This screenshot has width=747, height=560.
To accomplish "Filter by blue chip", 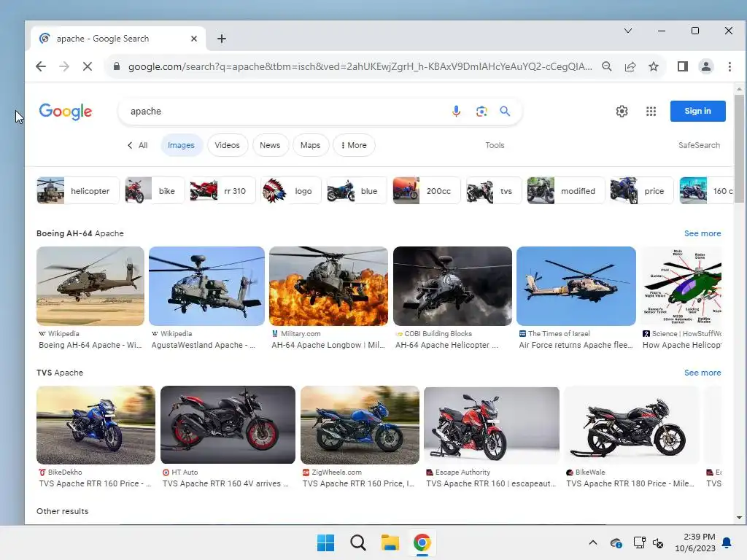I will coord(357,190).
